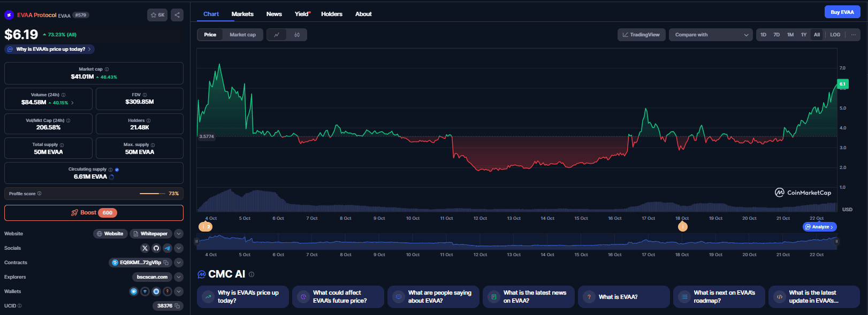This screenshot has width=868, height=315.
Task: Open the Chart tab
Action: pos(211,14)
